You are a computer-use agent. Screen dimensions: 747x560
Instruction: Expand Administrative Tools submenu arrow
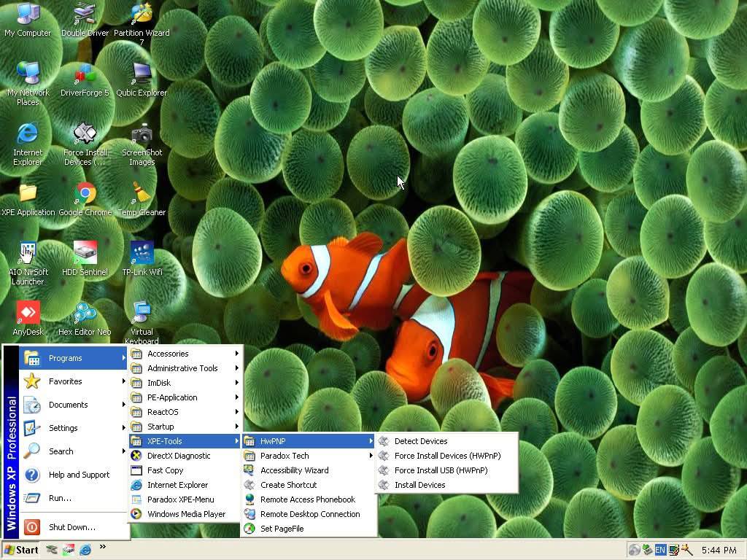pos(236,368)
